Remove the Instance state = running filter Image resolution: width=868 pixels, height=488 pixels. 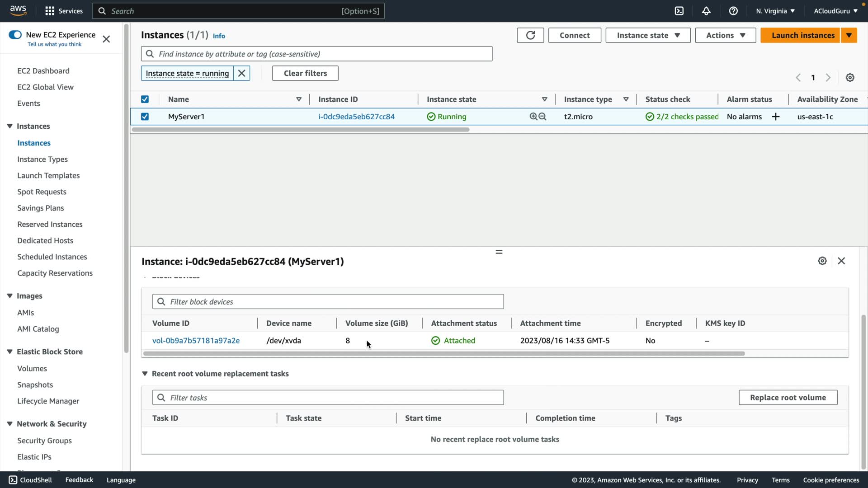point(242,73)
